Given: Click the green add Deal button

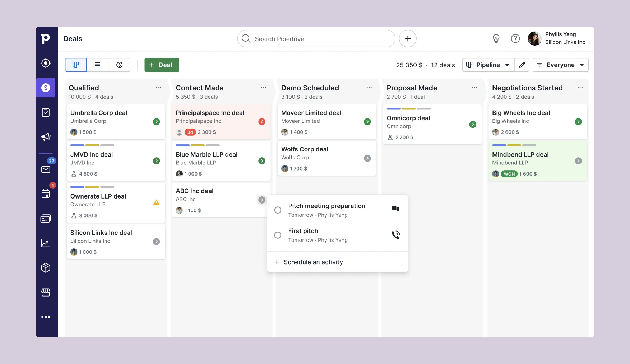Looking at the screenshot, I should pos(162,65).
